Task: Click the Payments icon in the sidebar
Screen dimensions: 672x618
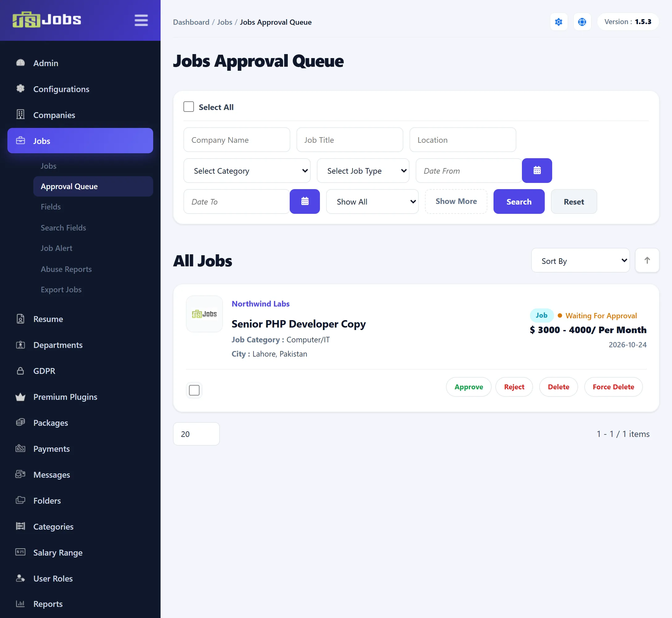Action: (20, 448)
